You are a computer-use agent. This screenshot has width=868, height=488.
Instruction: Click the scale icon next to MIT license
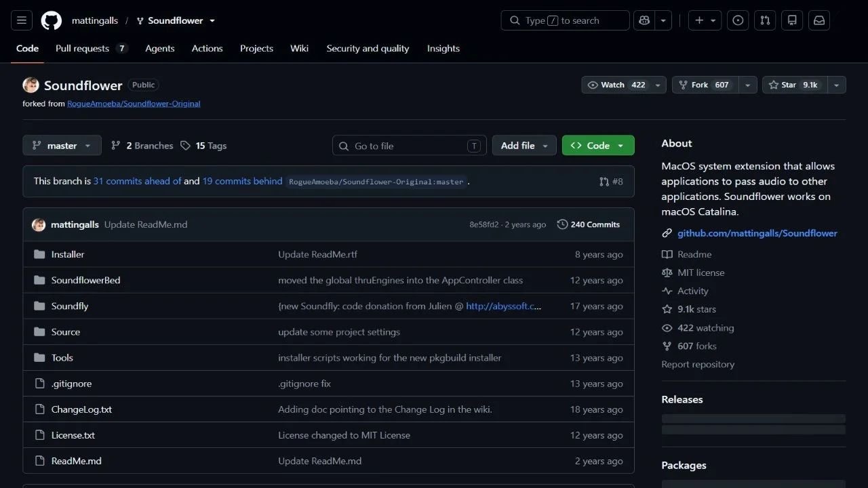667,272
